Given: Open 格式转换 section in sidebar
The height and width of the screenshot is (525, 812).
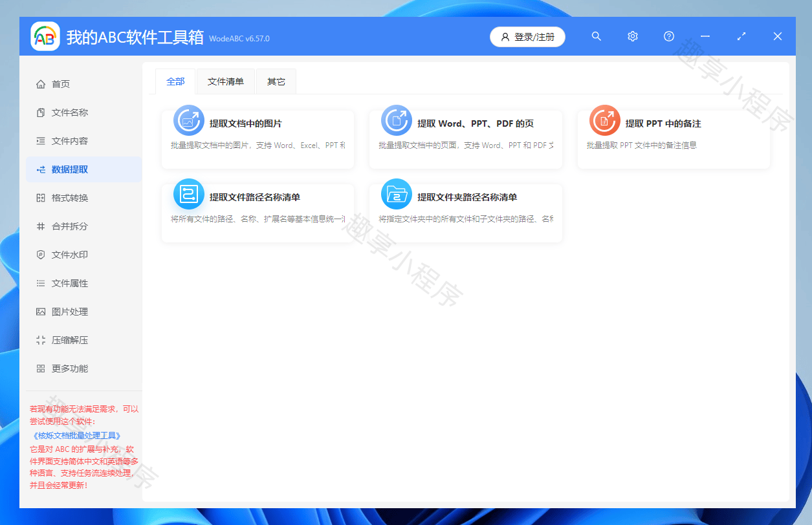Looking at the screenshot, I should coord(84,198).
